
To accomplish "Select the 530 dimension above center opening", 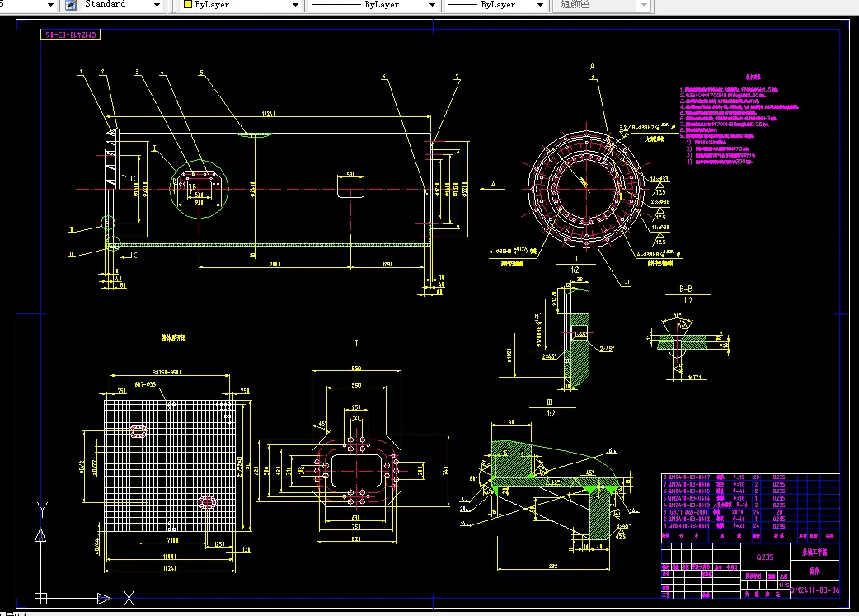I will [350, 175].
